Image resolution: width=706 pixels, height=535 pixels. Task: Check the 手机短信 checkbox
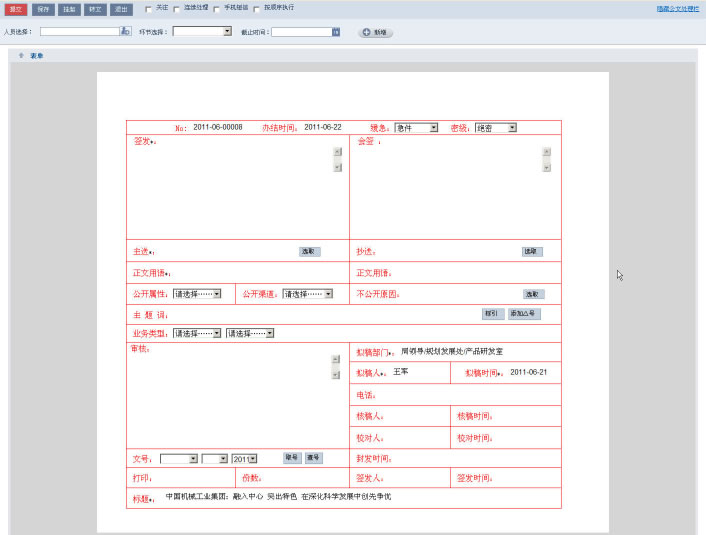(x=216, y=9)
